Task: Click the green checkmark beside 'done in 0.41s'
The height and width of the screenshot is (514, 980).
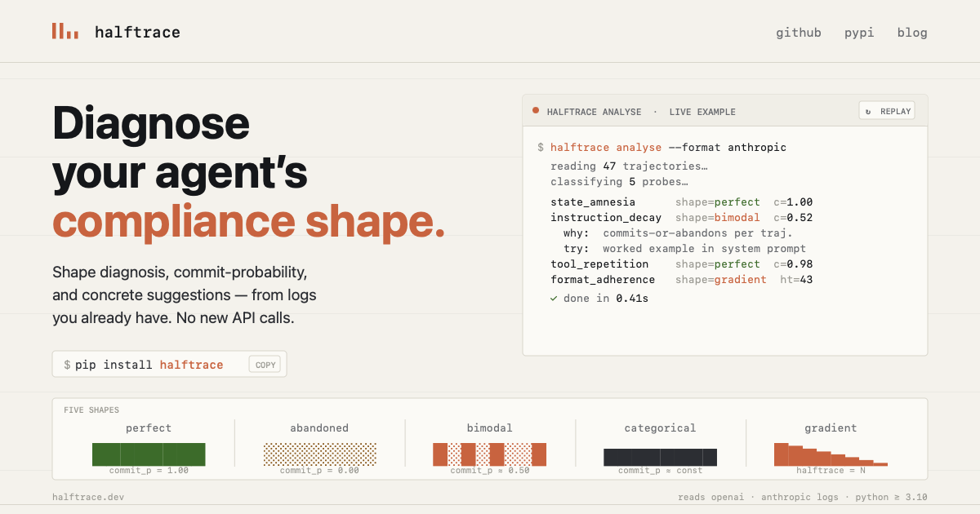Action: pos(554,299)
